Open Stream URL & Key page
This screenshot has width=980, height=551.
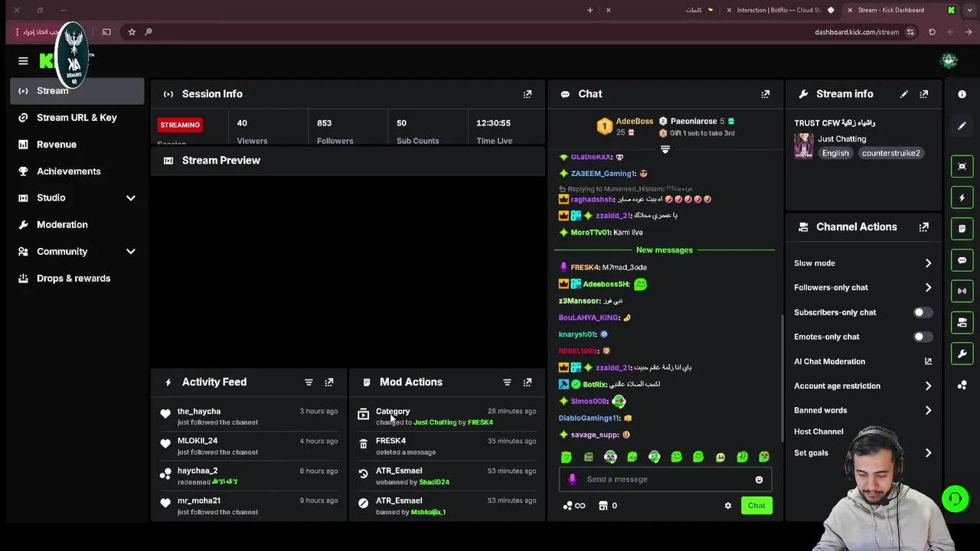click(77, 118)
